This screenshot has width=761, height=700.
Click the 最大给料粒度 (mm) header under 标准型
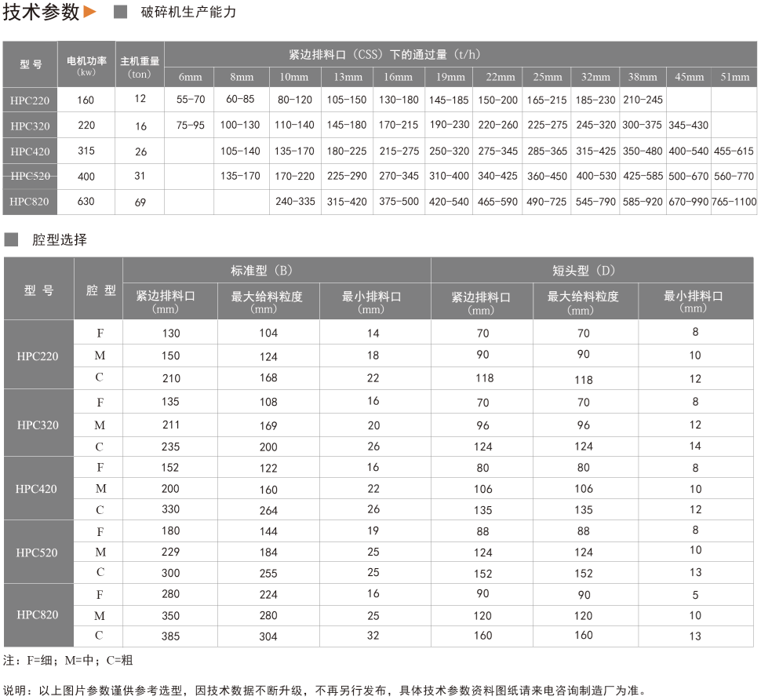pos(266,301)
